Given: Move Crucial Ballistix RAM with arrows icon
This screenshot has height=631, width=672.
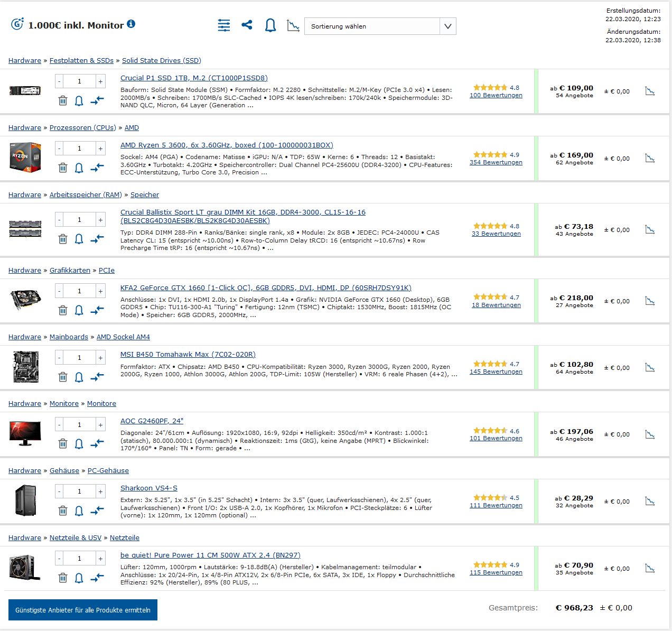Looking at the screenshot, I should [97, 238].
